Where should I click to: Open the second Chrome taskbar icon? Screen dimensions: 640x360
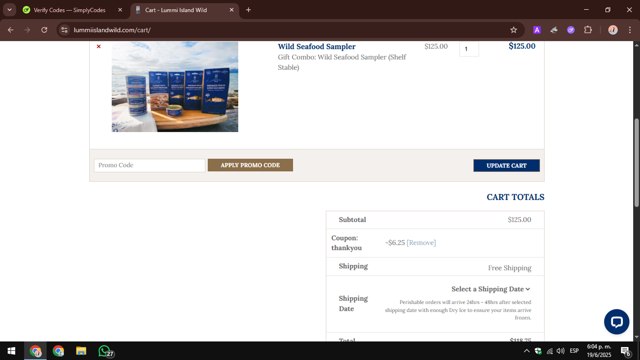tap(58, 351)
